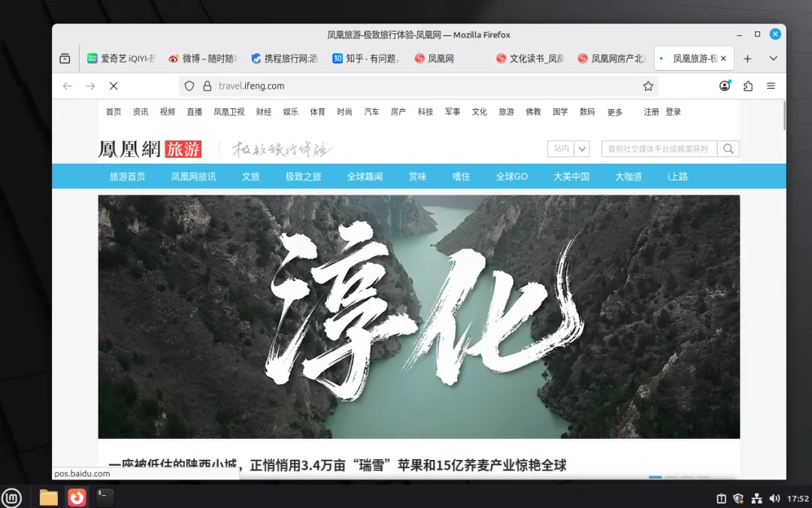Open 嗜住 in blue navigation bar

point(462,177)
